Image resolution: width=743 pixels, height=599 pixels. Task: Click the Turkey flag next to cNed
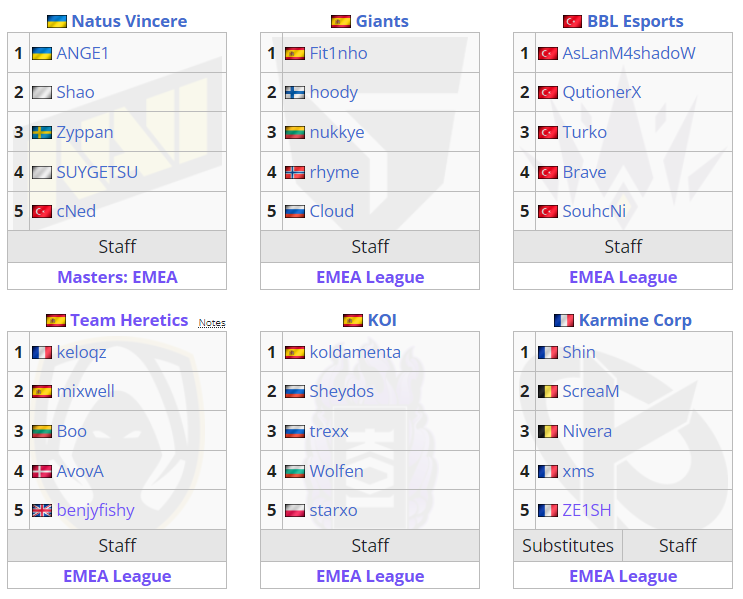pos(42,211)
